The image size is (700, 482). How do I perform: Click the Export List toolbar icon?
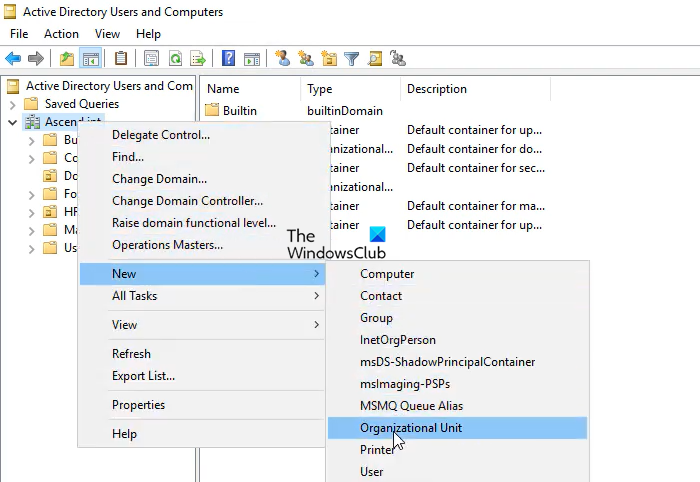point(198,58)
